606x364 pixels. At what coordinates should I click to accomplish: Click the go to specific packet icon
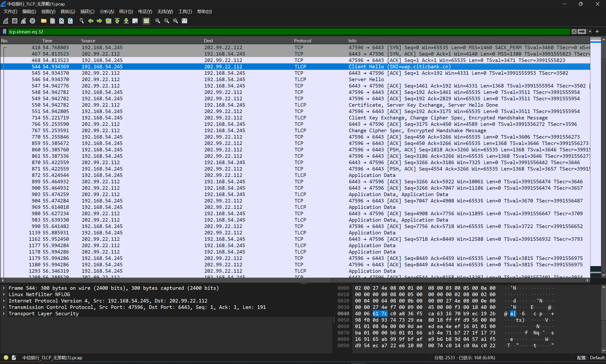108,21
